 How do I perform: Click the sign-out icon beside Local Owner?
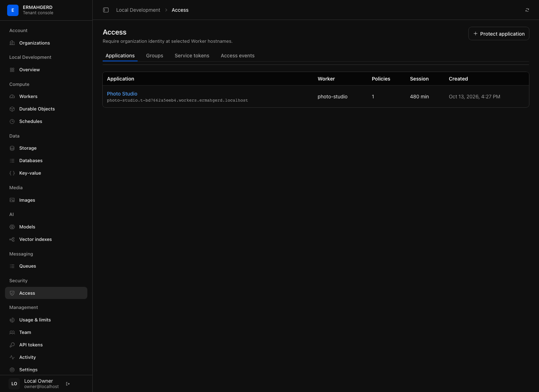[68, 384]
